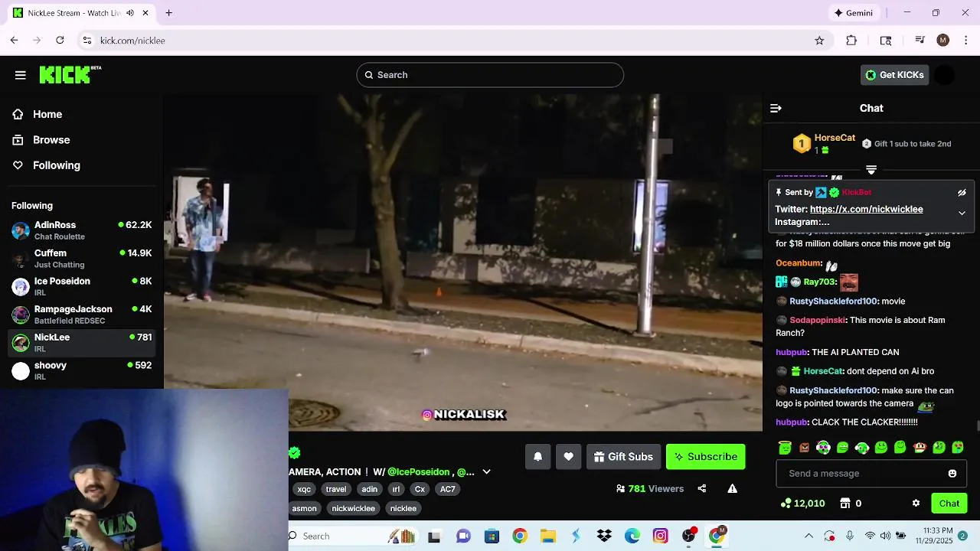This screenshot has width=980, height=551.
Task: Hide the pinned KickBot message
Action: click(x=962, y=193)
